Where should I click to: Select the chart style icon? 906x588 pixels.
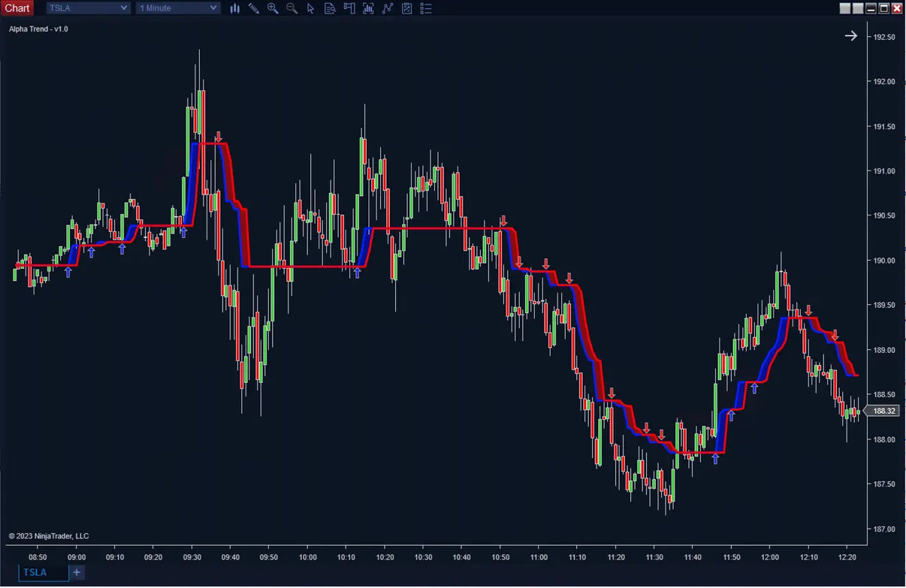235,8
